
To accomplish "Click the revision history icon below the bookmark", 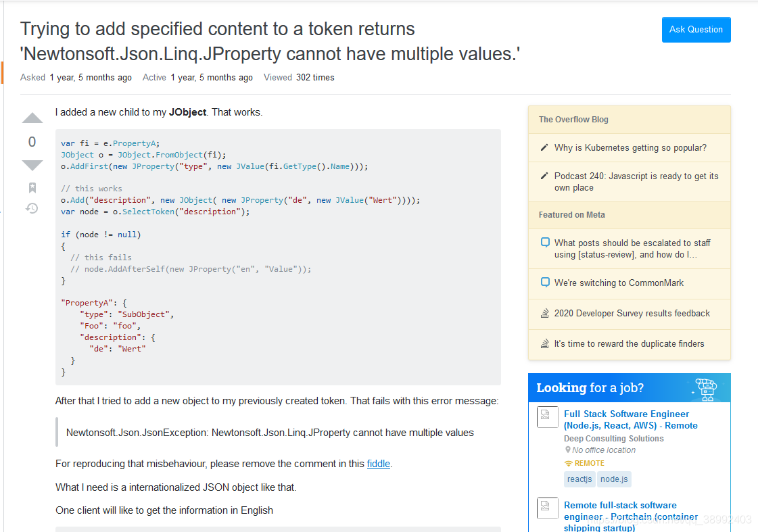I will click(31, 208).
